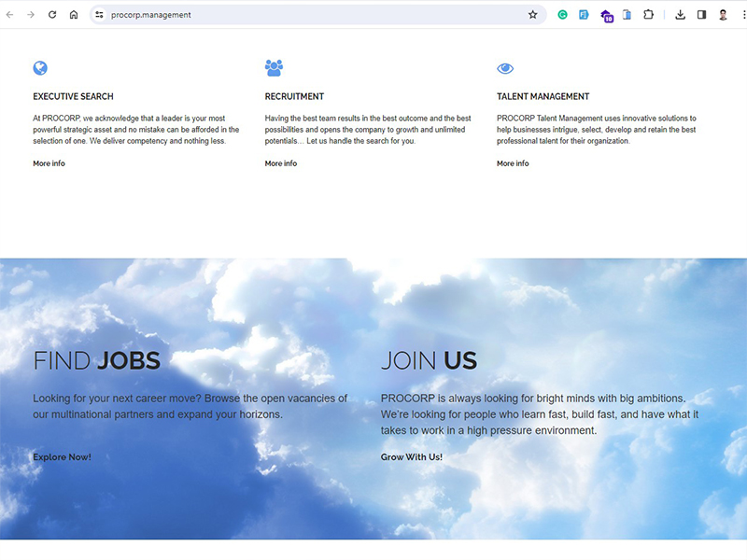
Task: Open More info under Talent Management
Action: (x=513, y=163)
